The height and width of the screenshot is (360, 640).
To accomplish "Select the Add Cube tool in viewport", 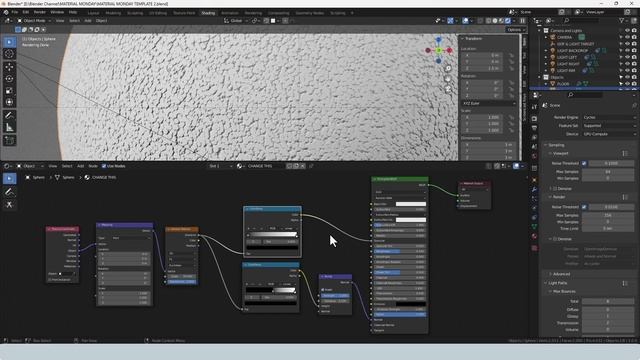I will (9, 141).
